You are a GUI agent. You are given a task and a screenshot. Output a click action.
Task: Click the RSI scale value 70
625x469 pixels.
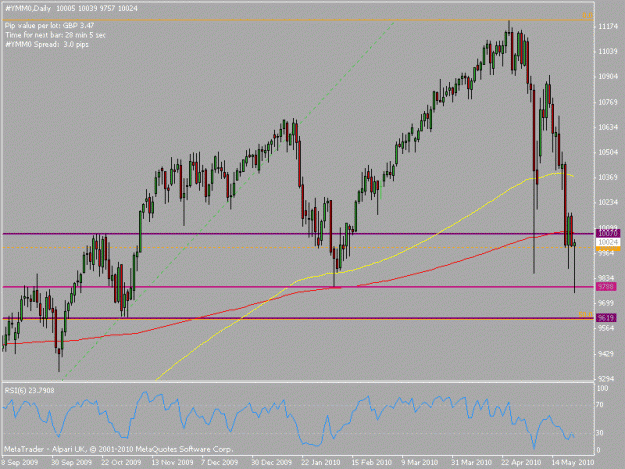click(x=601, y=405)
